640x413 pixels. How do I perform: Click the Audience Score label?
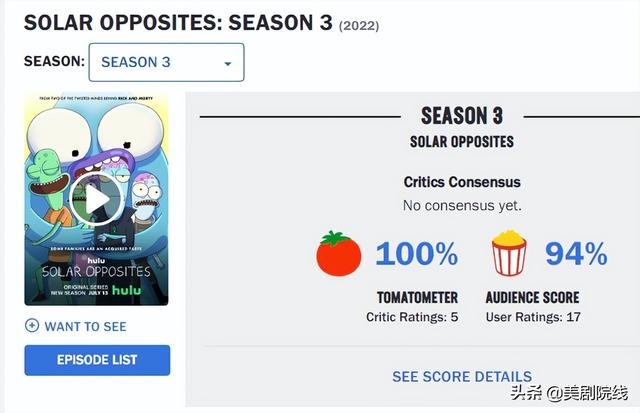(532, 298)
